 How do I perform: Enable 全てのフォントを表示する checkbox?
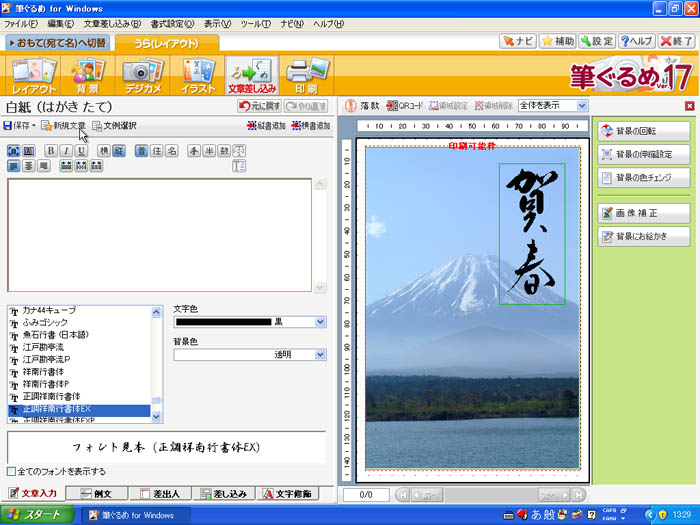click(x=12, y=471)
